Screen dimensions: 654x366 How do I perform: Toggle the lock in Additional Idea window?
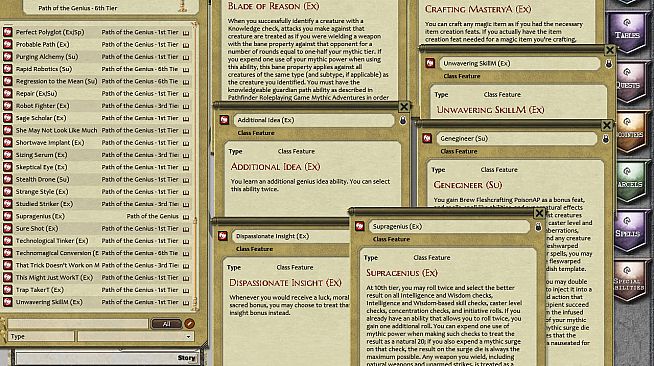pos(402,120)
